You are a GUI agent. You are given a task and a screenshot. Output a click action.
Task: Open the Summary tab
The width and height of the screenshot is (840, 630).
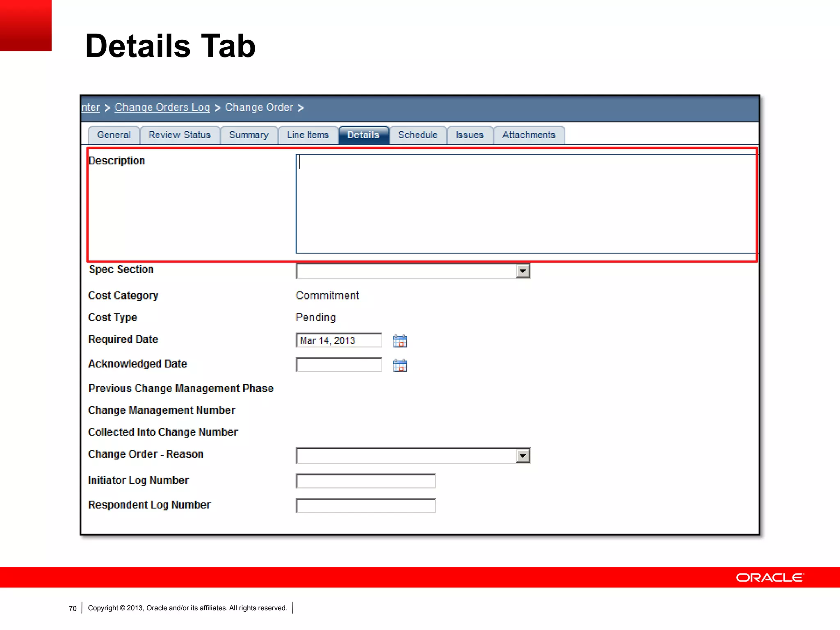(249, 135)
